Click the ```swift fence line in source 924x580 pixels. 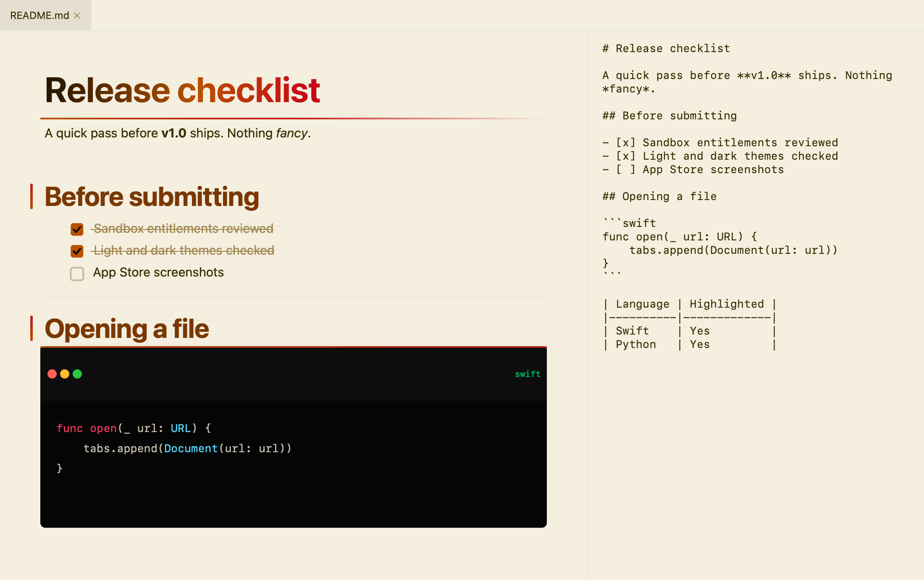(x=629, y=223)
